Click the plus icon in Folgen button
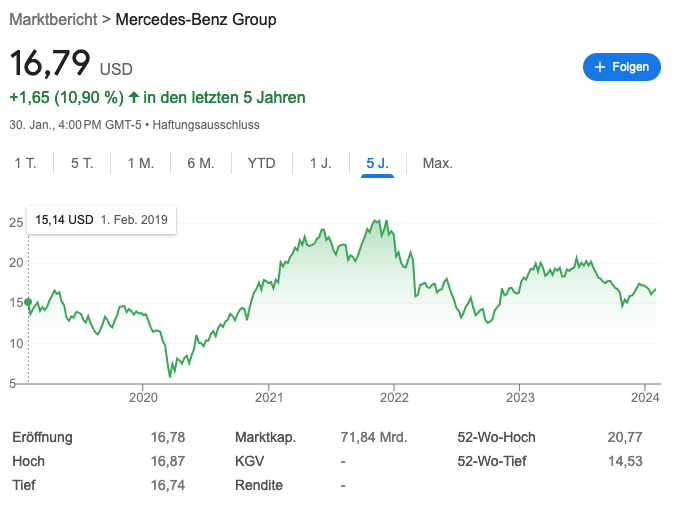The height and width of the screenshot is (508, 694). pyautogui.click(x=600, y=67)
